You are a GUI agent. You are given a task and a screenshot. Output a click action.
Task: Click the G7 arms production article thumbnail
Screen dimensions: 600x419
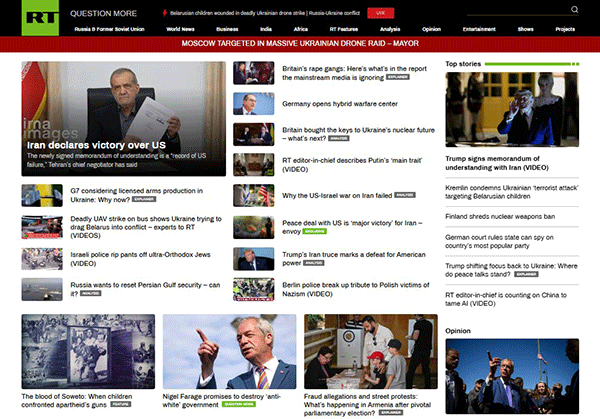click(42, 196)
